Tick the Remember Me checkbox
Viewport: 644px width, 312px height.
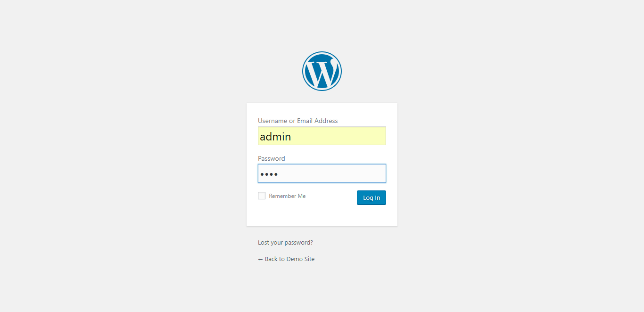pyautogui.click(x=262, y=196)
